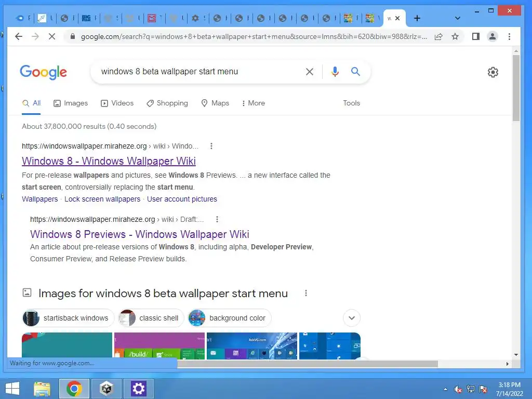Open the Chrome profile avatar

pyautogui.click(x=493, y=36)
